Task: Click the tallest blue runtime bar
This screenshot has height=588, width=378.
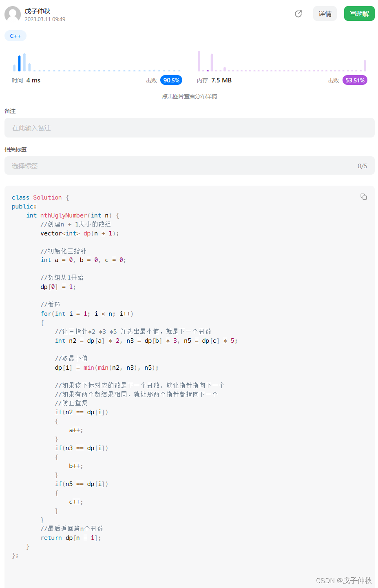Action: point(24,62)
